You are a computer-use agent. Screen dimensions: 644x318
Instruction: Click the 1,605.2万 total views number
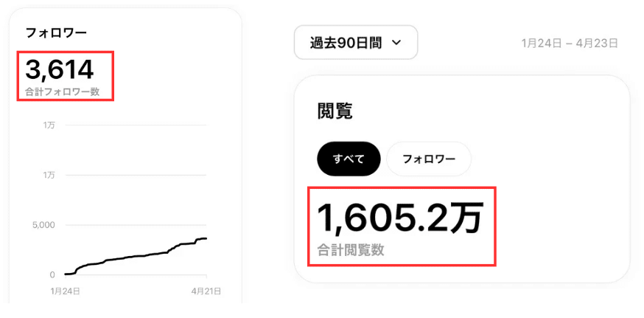(x=399, y=218)
